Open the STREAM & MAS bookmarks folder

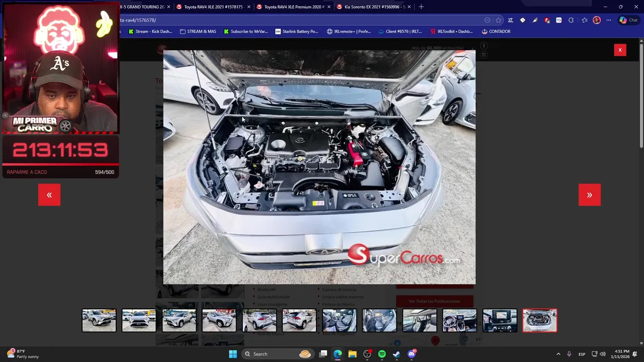[198, 31]
